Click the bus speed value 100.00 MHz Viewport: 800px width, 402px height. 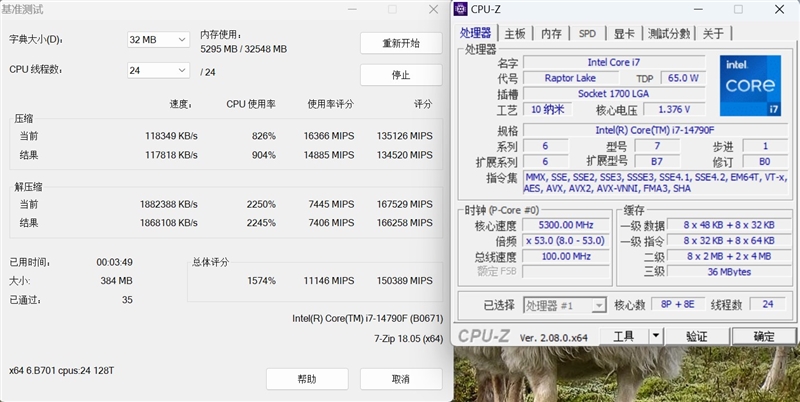(566, 256)
